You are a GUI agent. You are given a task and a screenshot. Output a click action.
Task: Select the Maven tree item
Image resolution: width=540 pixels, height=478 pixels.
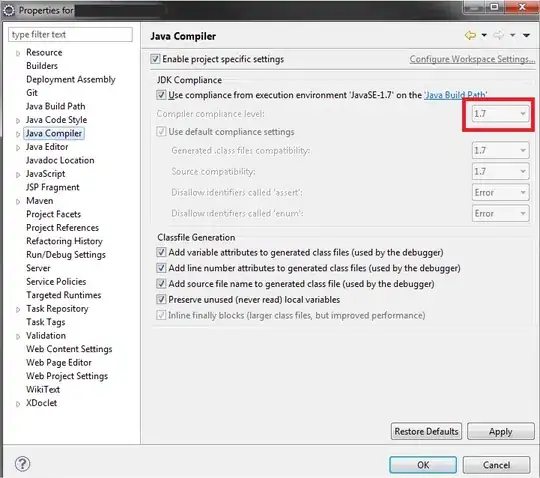tap(40, 200)
